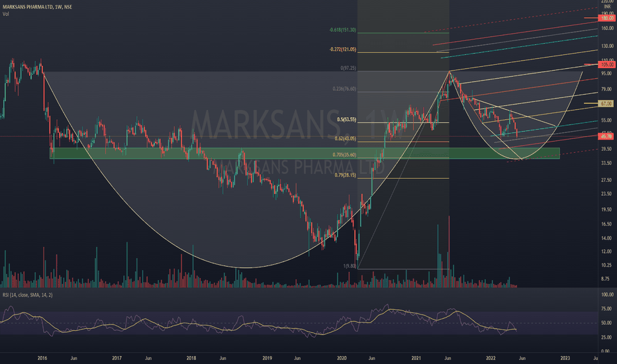This screenshot has width=617, height=364.
Task: Click 160.00 on the price axis
Action: point(607,28)
